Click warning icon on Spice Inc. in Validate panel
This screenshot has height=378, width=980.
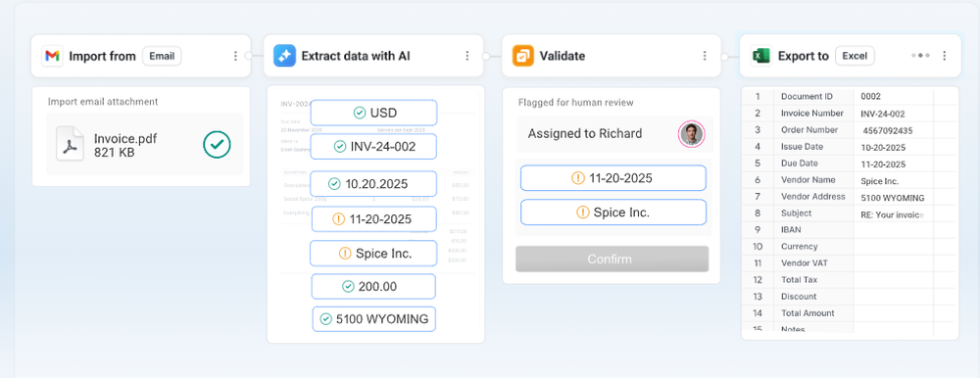point(582,213)
